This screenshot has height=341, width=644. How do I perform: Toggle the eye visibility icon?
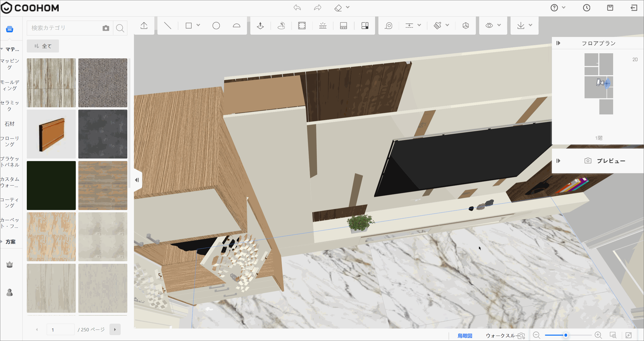pyautogui.click(x=489, y=25)
